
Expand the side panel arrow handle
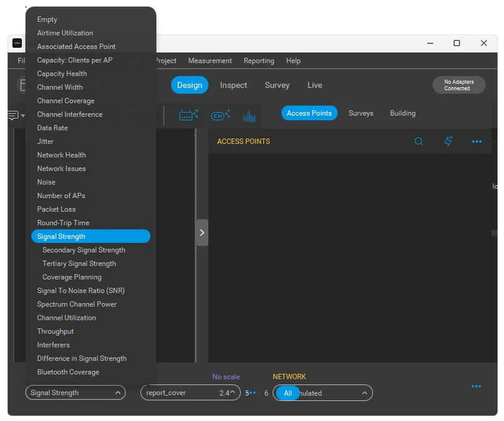(202, 232)
